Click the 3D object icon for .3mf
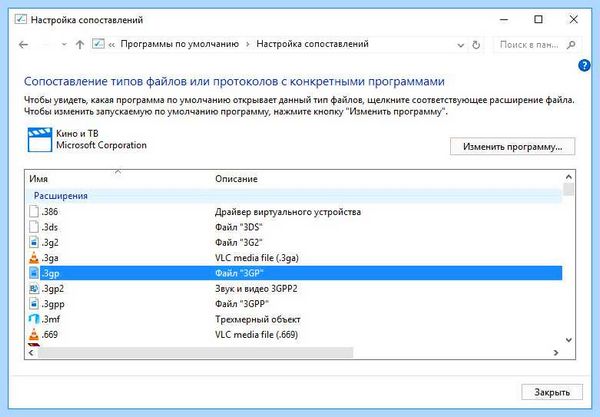This screenshot has height=417, width=600. 34,319
